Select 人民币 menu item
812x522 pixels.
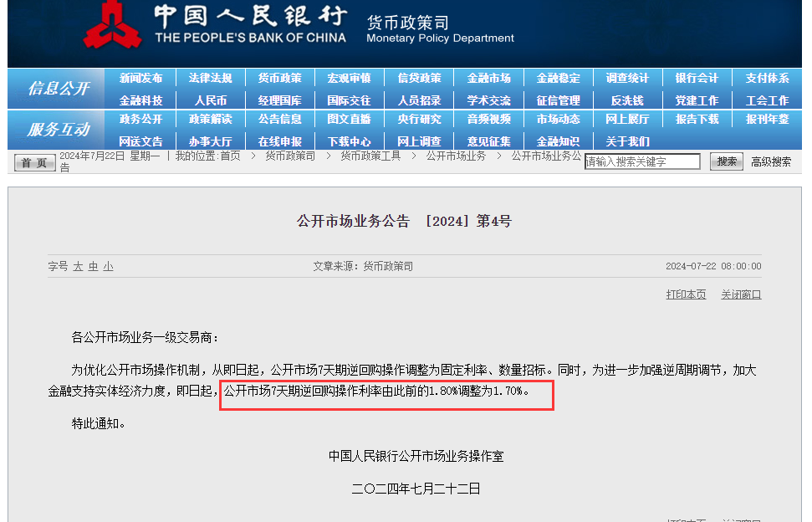click(210, 100)
